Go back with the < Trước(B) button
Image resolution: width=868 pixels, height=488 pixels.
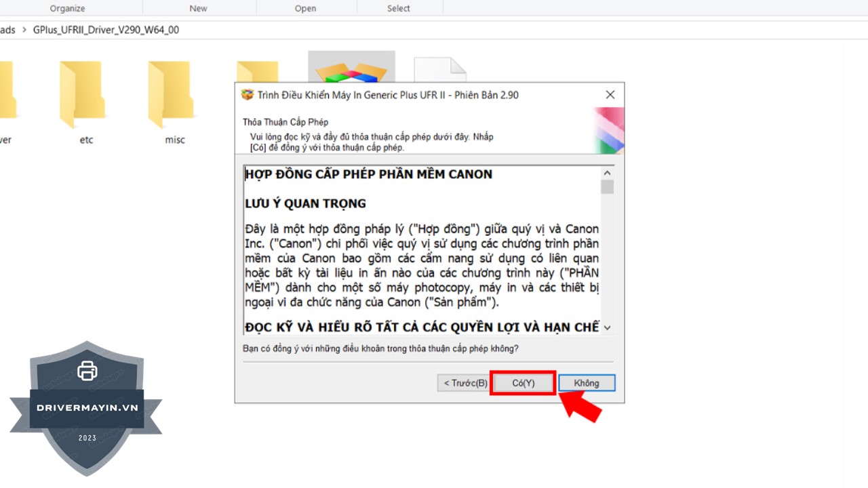click(x=465, y=383)
